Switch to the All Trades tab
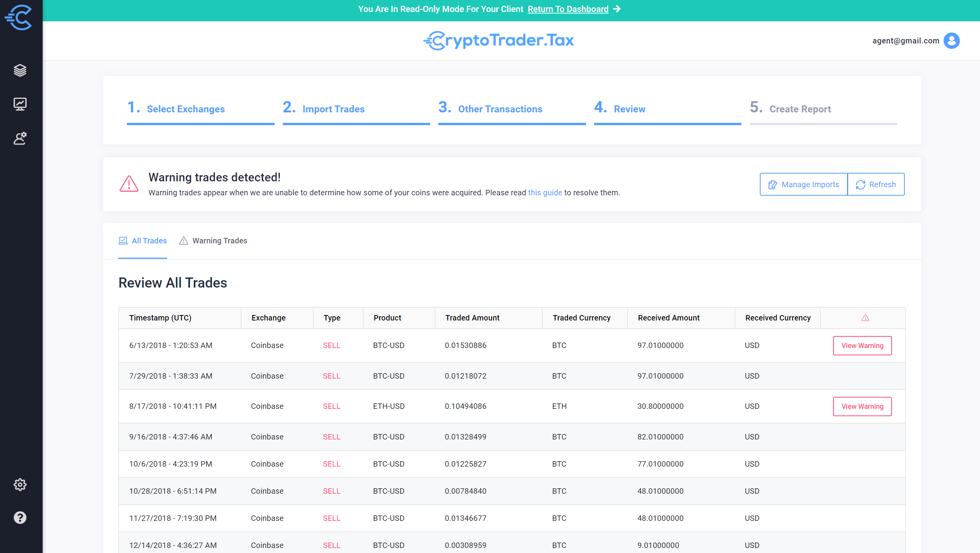980x553 pixels. click(143, 241)
